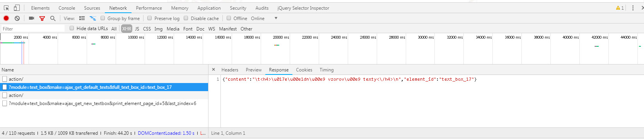Click the 8000 ms timeline request marker
644x139 pixels.
[x=93, y=44]
